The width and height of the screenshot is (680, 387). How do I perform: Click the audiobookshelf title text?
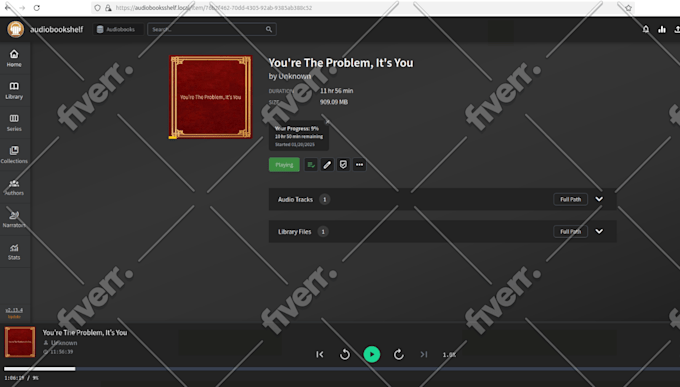click(56, 30)
